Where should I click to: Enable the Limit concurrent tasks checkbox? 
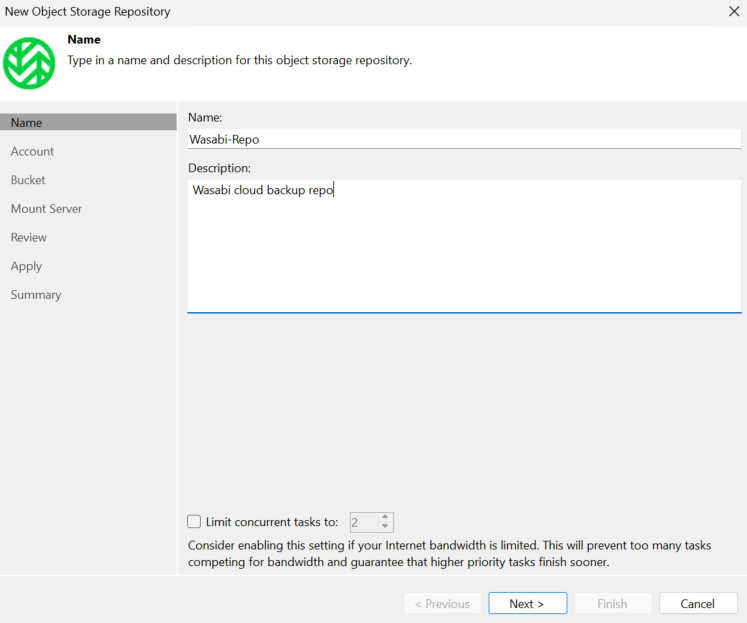coord(194,522)
